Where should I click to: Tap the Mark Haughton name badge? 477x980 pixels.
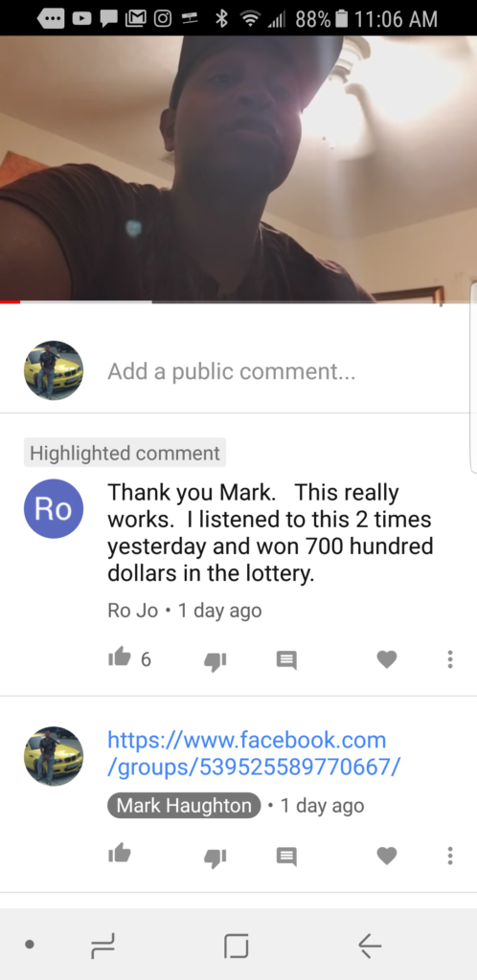tap(184, 806)
